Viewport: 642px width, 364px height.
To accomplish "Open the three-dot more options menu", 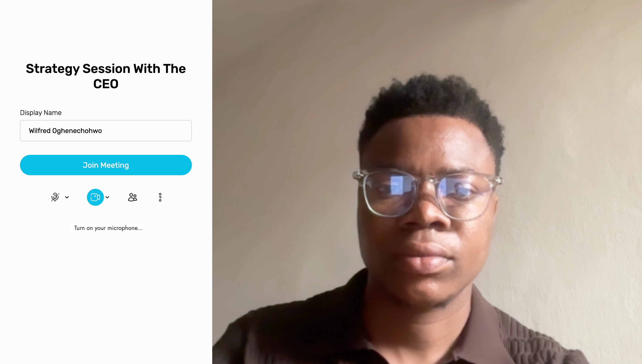I will 160,197.
